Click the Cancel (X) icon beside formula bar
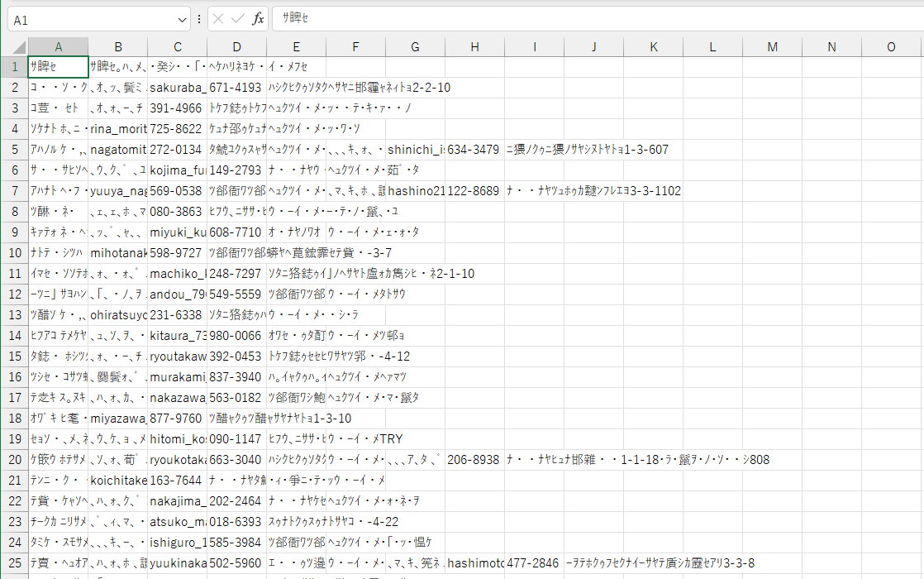Viewport: 924px width, 579px height. click(218, 18)
